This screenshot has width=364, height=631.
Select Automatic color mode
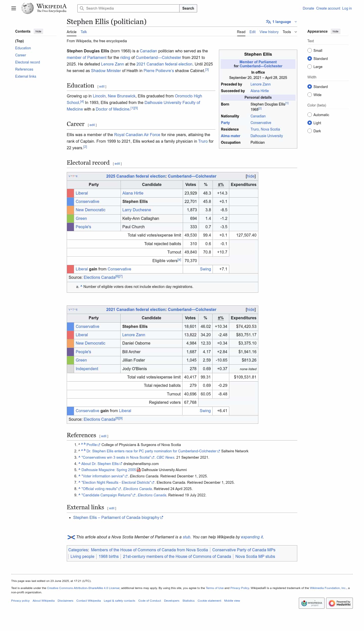(309, 115)
